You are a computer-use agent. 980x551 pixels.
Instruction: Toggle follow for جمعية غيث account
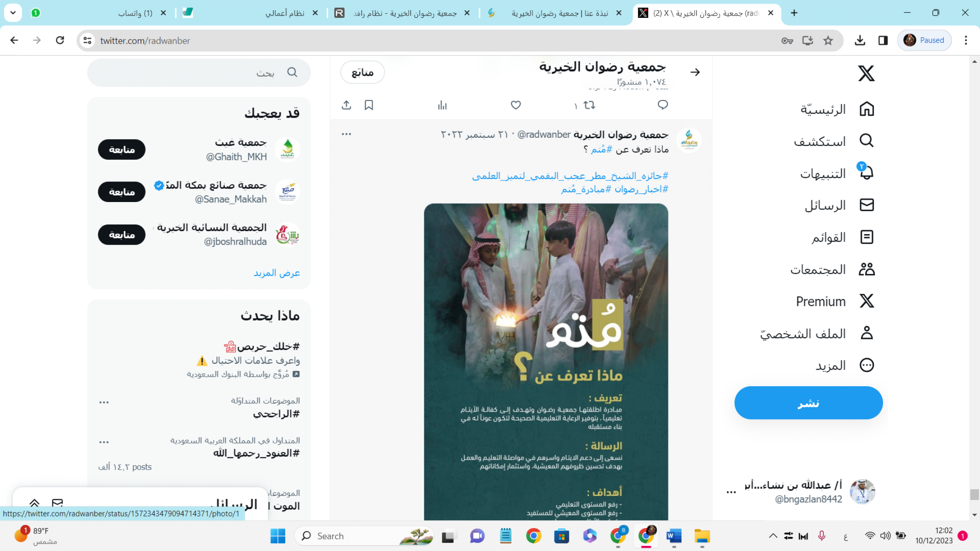[122, 150]
